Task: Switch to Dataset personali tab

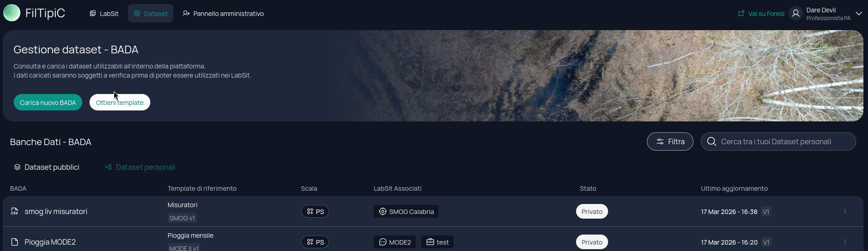Action: 140,167
